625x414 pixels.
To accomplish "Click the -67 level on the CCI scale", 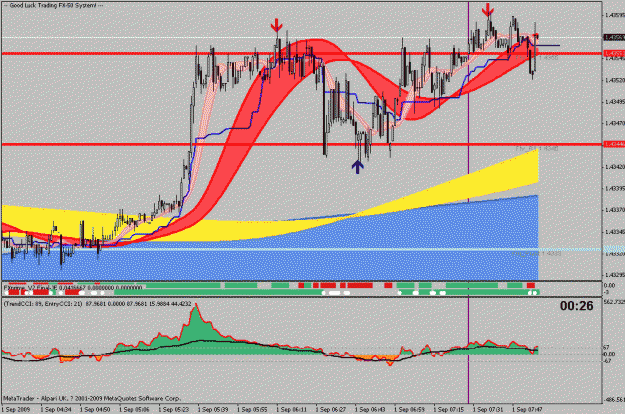I will coord(608,361).
